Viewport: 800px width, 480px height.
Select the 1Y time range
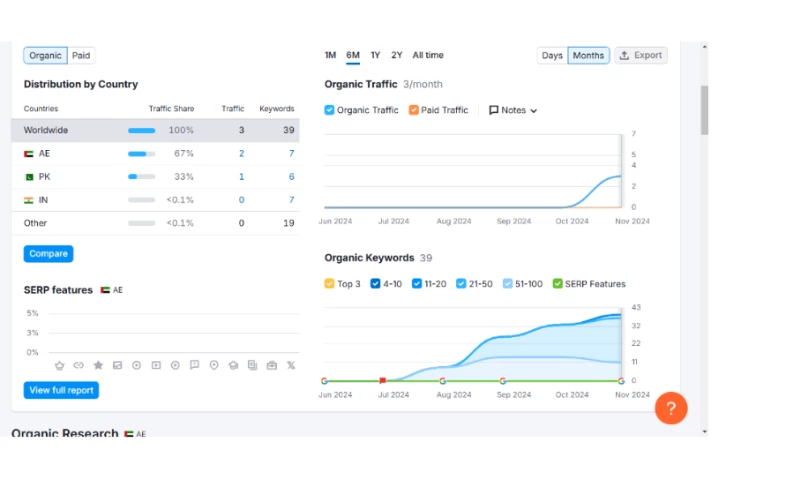point(375,55)
